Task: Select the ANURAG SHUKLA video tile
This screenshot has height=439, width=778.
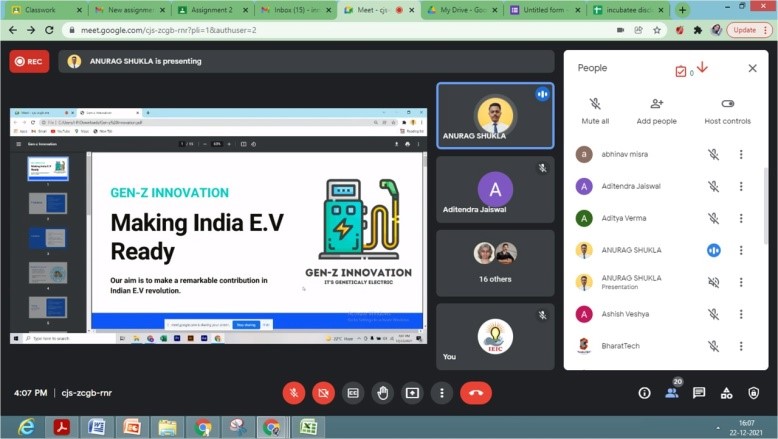Action: [495, 116]
